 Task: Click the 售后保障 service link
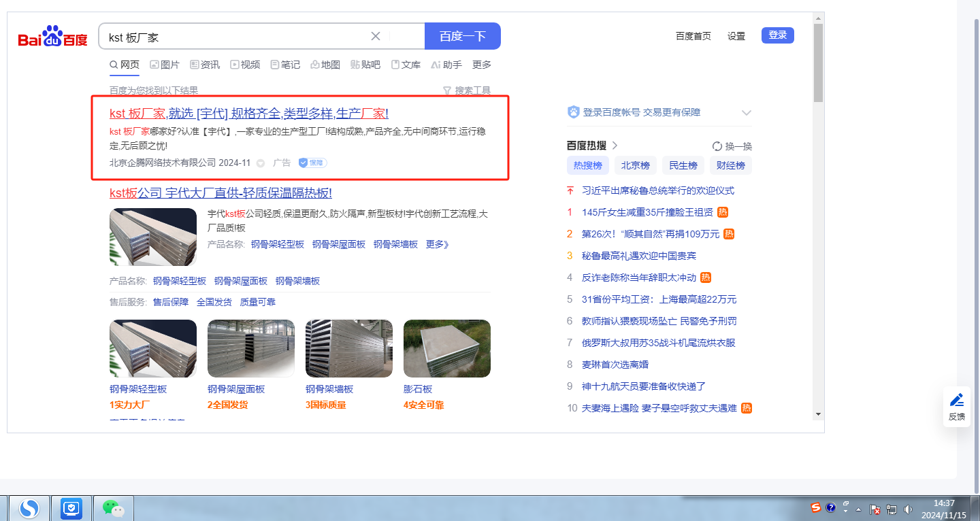click(171, 302)
